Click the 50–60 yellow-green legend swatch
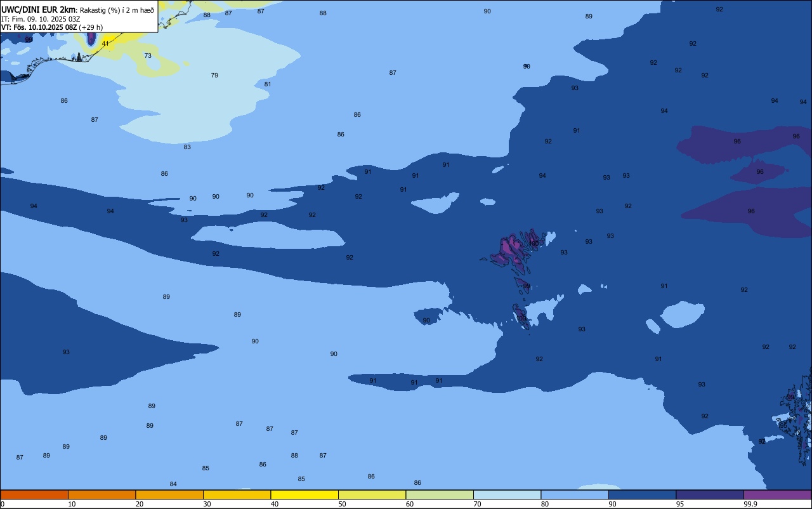This screenshot has width=812, height=509. tap(372, 494)
